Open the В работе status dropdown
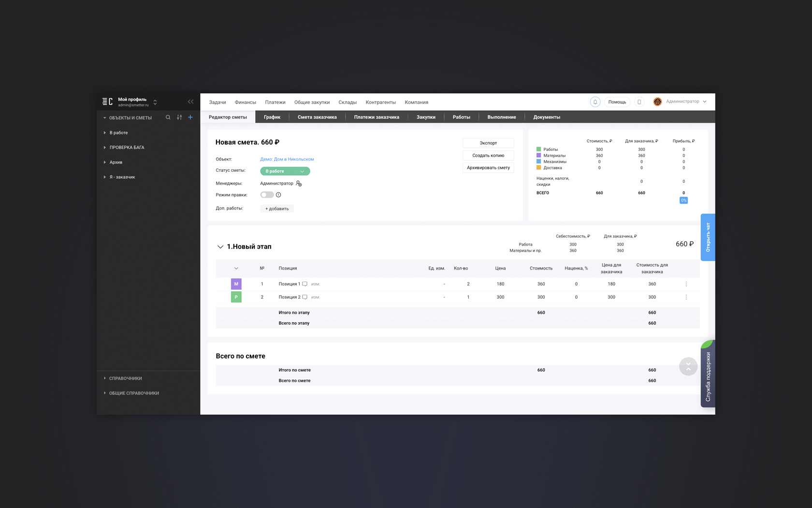 tap(285, 171)
